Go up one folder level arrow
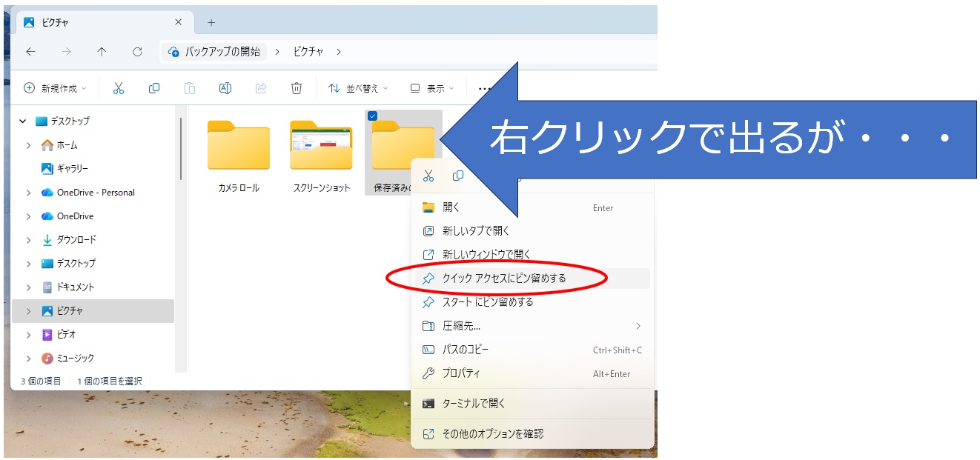Viewport: 980px width, 460px height. [102, 52]
